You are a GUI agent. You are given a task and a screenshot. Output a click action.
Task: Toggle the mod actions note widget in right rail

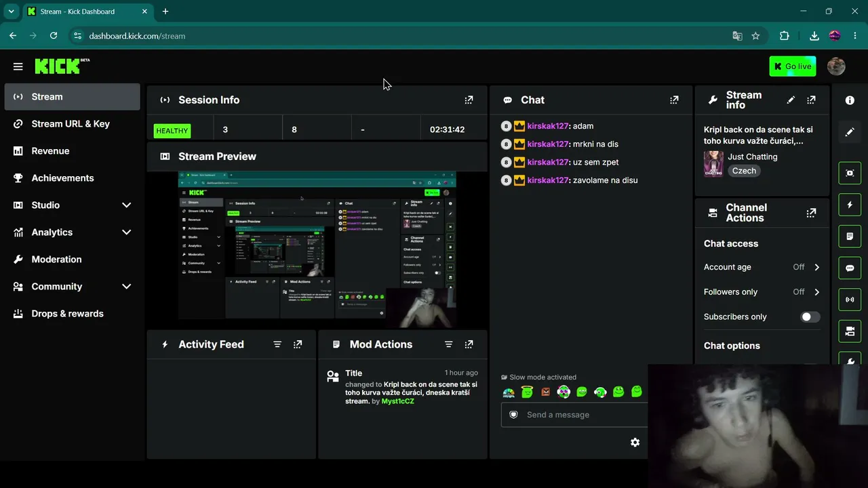850,237
